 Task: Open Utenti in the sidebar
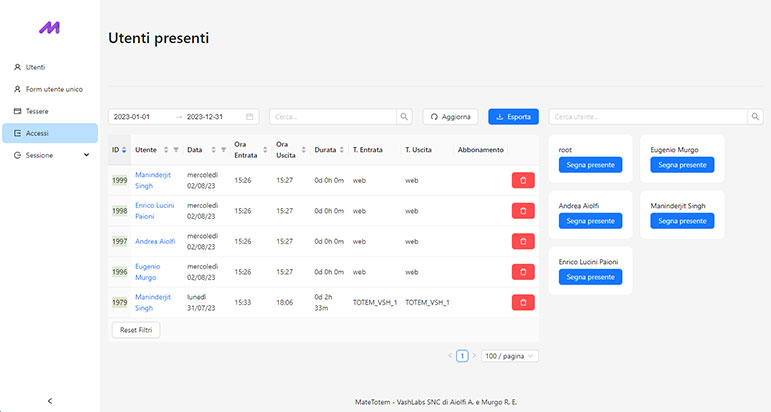coord(35,67)
